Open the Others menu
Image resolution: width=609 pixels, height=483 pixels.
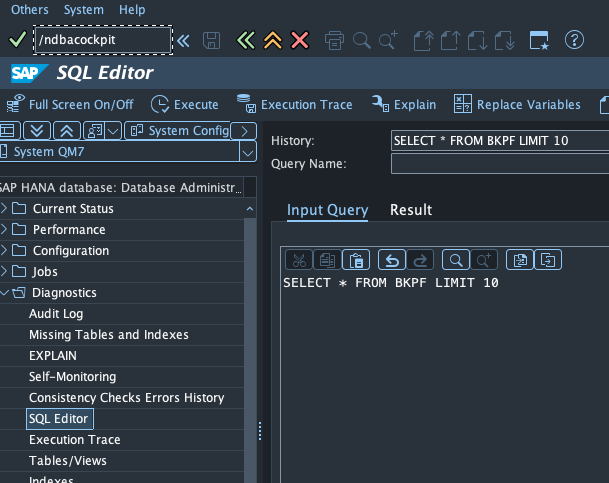coord(30,9)
